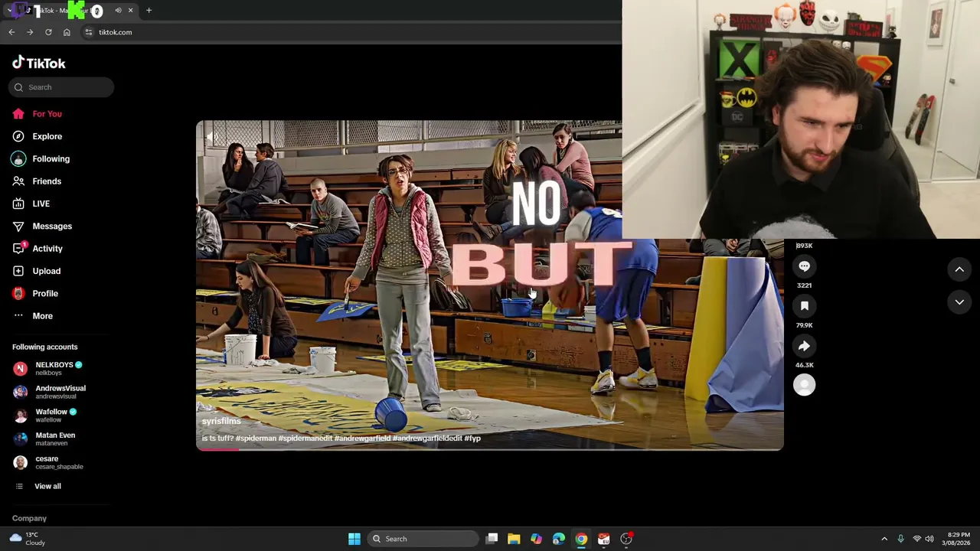Open the cesare account
The height and width of the screenshot is (551, 980).
tap(47, 462)
